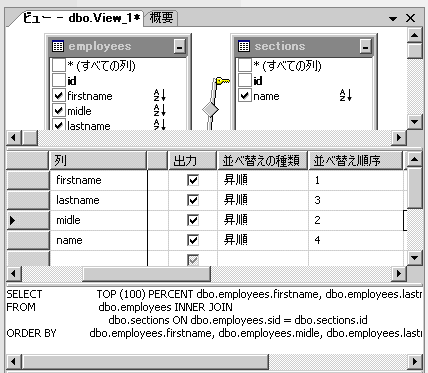Uncheck name in sections table
The image size is (428, 373).
[x=245, y=96]
